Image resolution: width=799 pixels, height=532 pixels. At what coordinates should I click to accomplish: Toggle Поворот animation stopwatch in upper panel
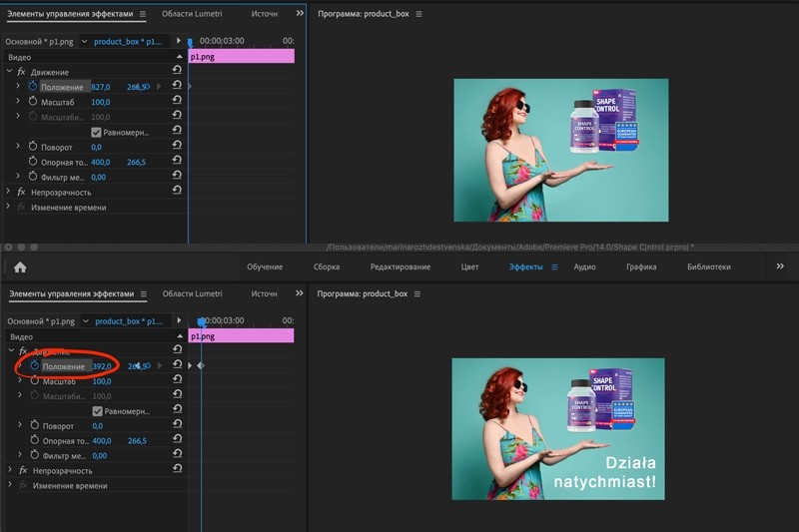[33, 147]
